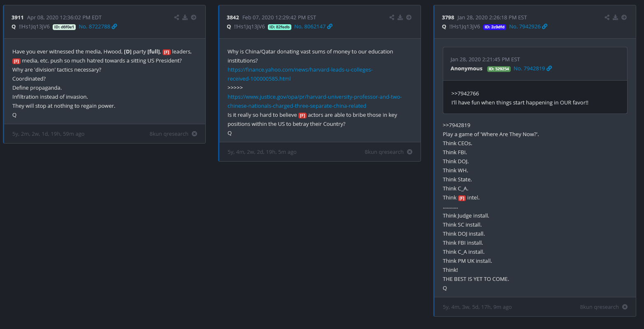
Task: Click the link icon beside No. 8722788
Action: point(114,26)
